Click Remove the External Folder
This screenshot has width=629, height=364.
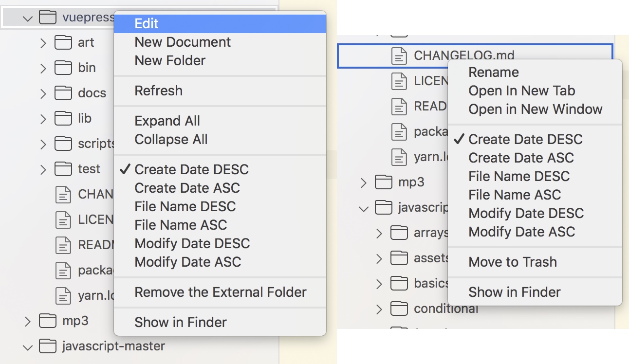(220, 292)
